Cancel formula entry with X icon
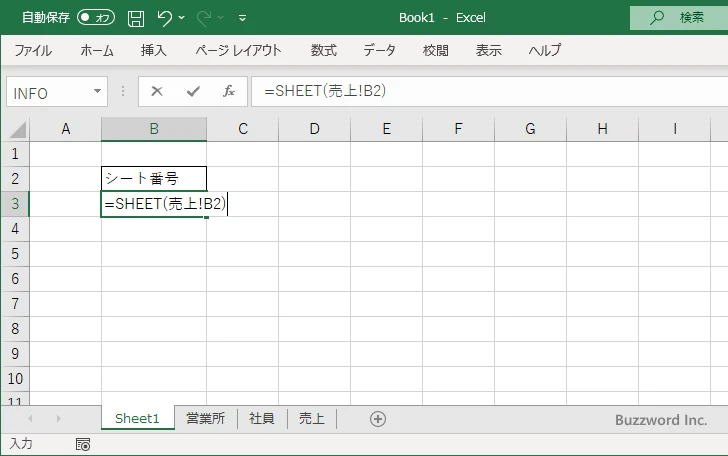The width and height of the screenshot is (728, 456). 157,91
